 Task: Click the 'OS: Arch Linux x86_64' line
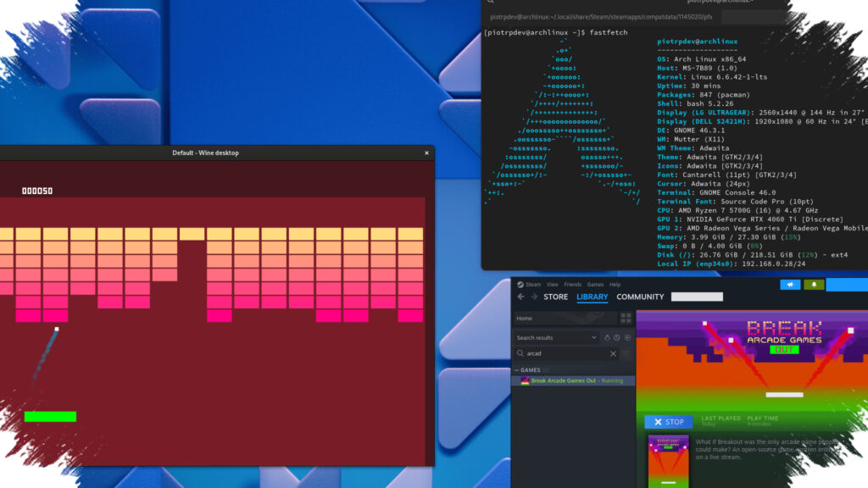(x=701, y=59)
